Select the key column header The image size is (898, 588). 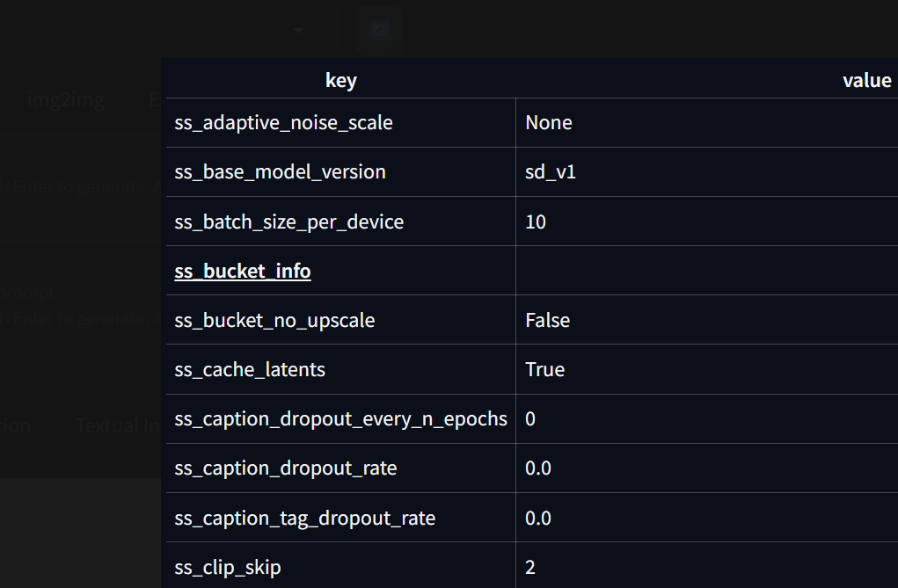point(340,80)
